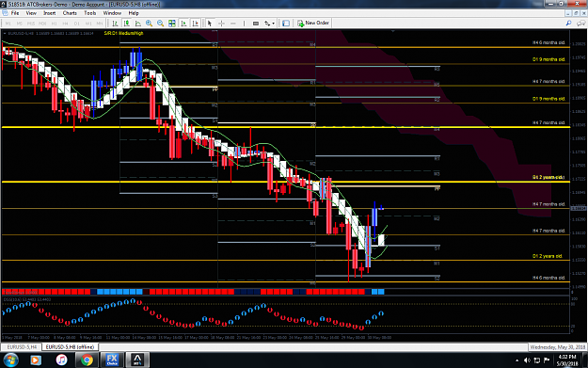
Task: Click the taskbar clock showing 4:32 PM
Action: [566, 360]
